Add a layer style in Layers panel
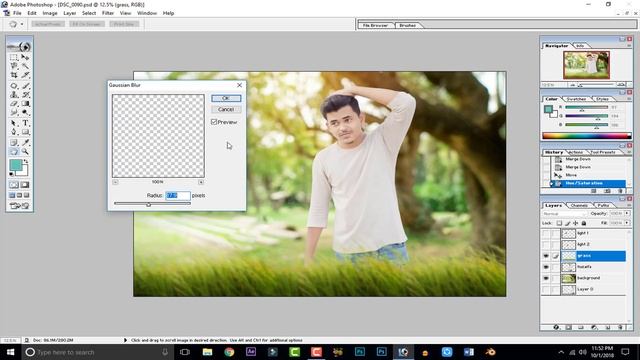Image resolution: width=640 pixels, height=360 pixels. pos(556,327)
